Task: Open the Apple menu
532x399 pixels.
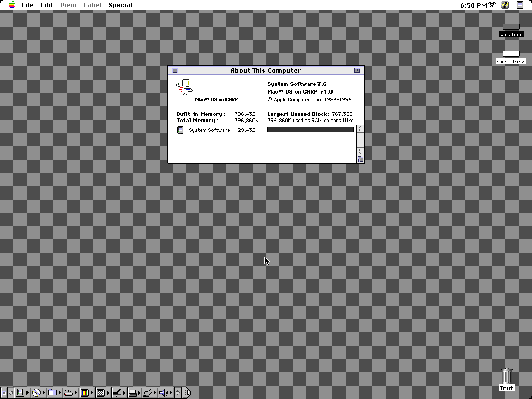Action: click(x=11, y=5)
